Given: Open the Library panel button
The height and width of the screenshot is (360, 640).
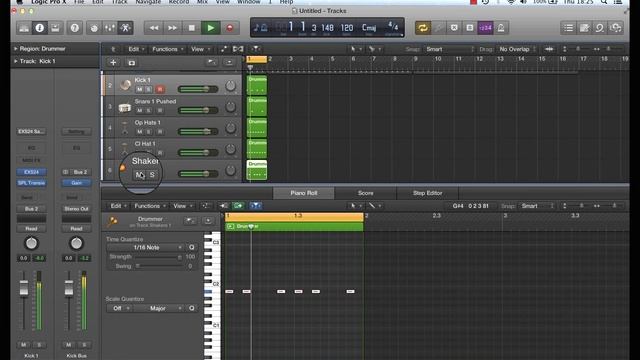Looking at the screenshot, I should click(24, 28).
